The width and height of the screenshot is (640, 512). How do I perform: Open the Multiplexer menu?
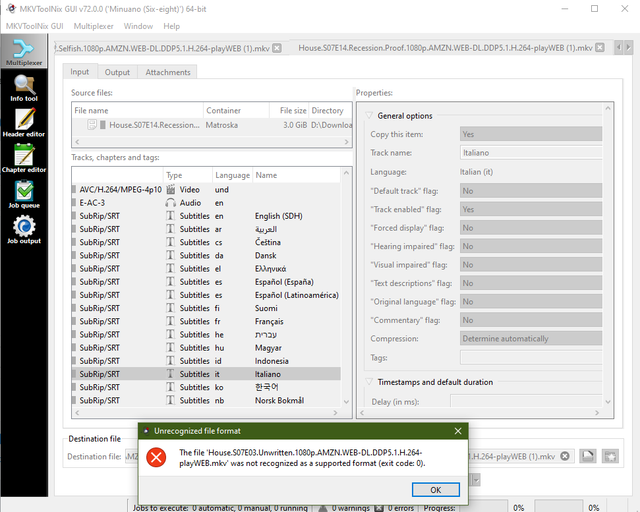pyautogui.click(x=93, y=26)
